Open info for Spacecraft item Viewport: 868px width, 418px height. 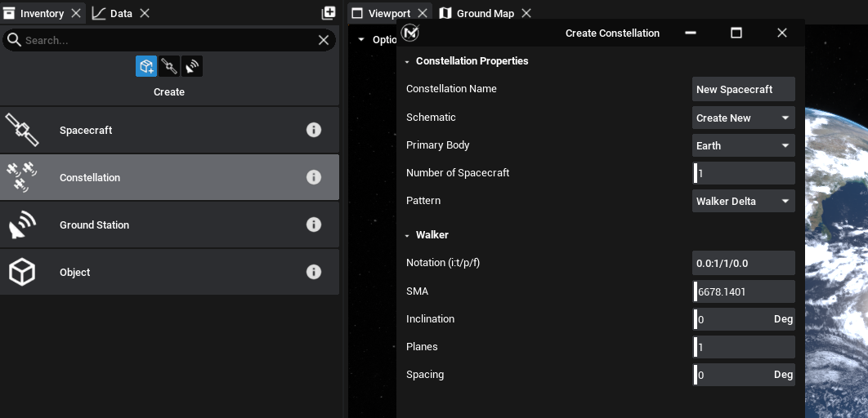tap(314, 130)
